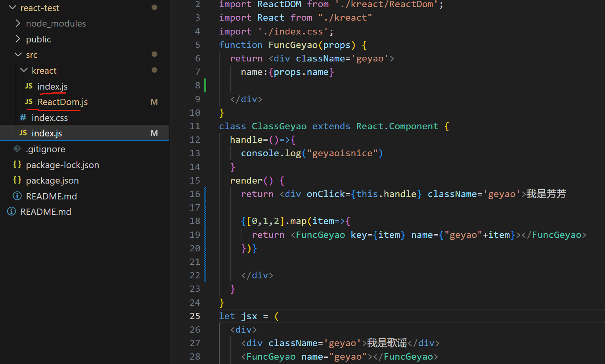Click handle arrow function on line 12
The height and width of the screenshot is (364, 605).
point(262,140)
